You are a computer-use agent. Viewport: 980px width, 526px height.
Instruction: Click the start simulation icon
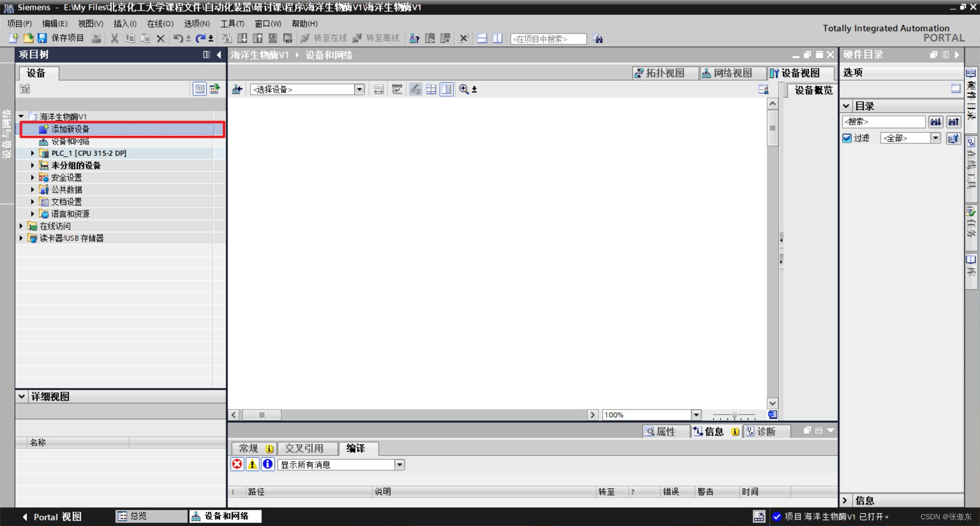click(273, 38)
